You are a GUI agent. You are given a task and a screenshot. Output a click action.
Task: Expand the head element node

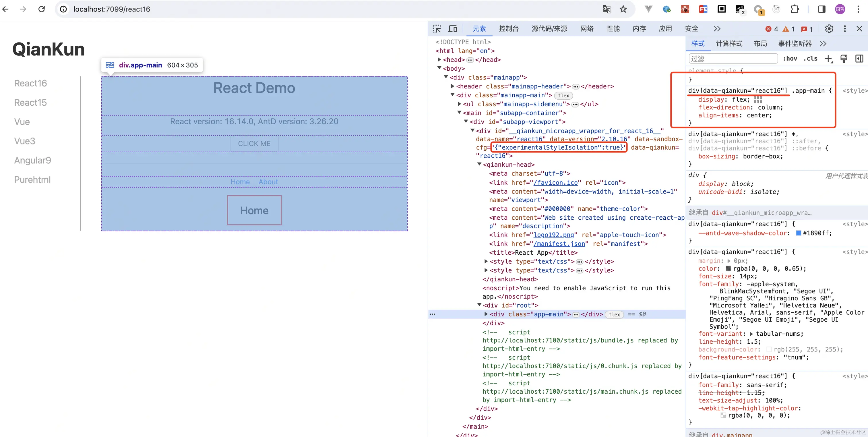click(439, 60)
